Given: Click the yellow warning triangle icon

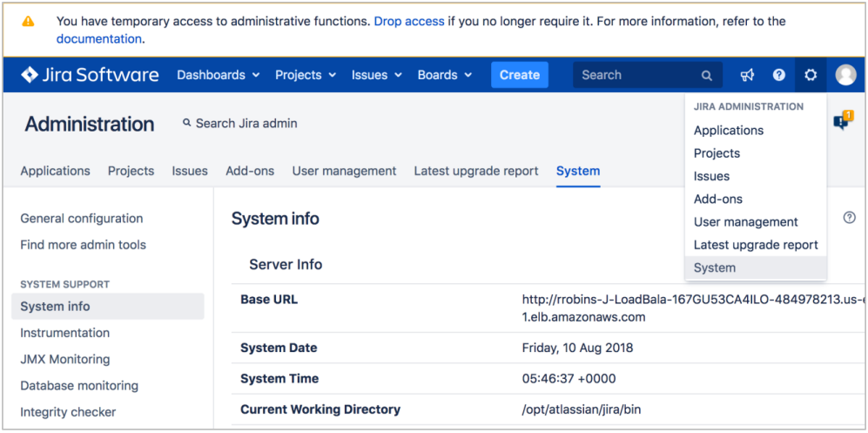Looking at the screenshot, I should pos(28,22).
